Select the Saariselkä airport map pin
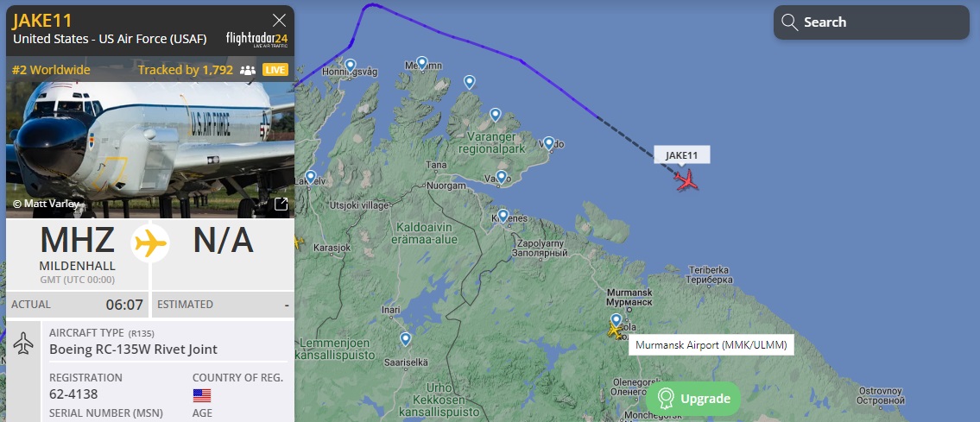This screenshot has width=980, height=422. tap(406, 339)
